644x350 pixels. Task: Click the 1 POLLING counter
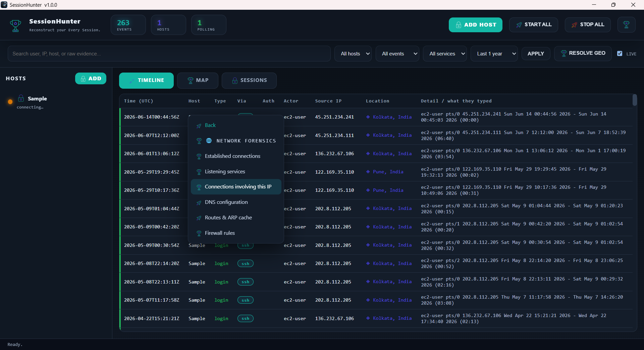[x=209, y=25]
